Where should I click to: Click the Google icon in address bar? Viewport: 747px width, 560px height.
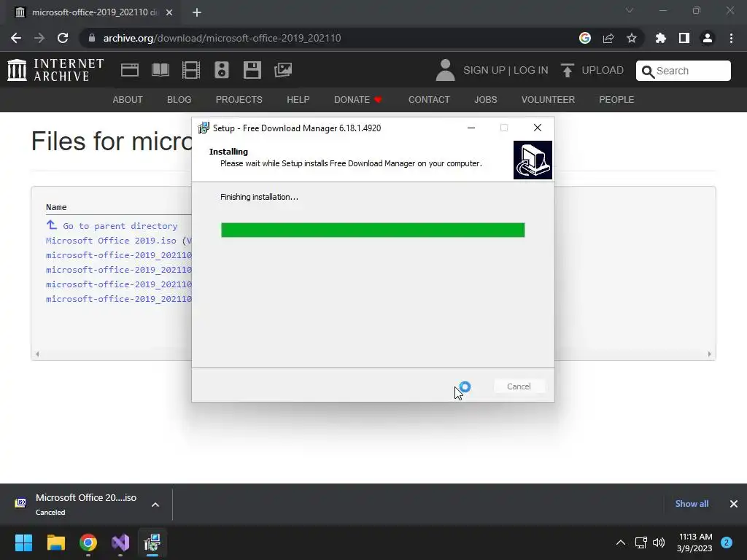[x=585, y=38]
